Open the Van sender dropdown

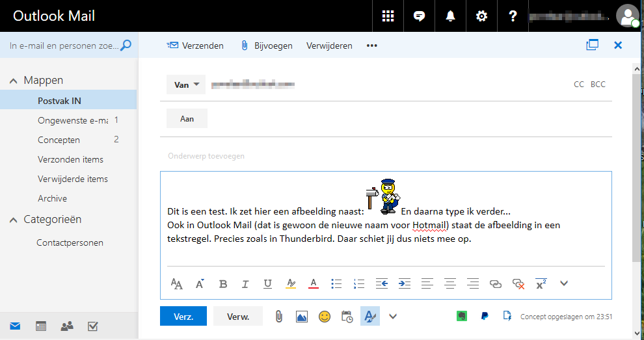click(186, 85)
